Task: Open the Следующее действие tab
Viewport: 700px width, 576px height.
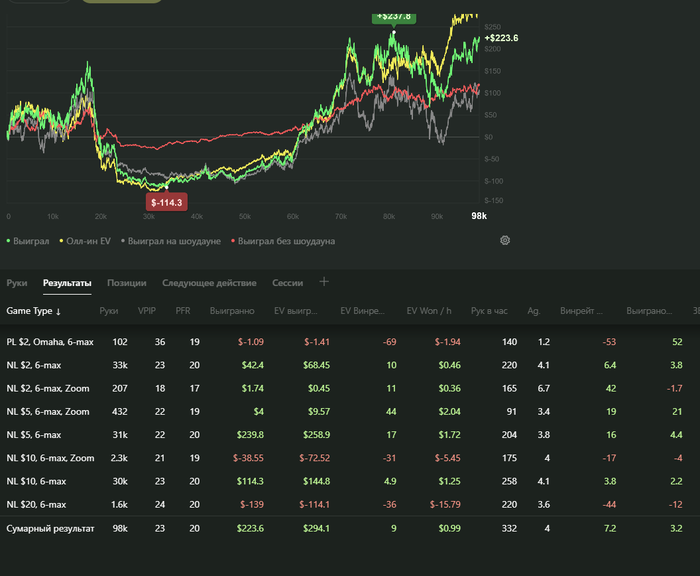Action: click(209, 283)
